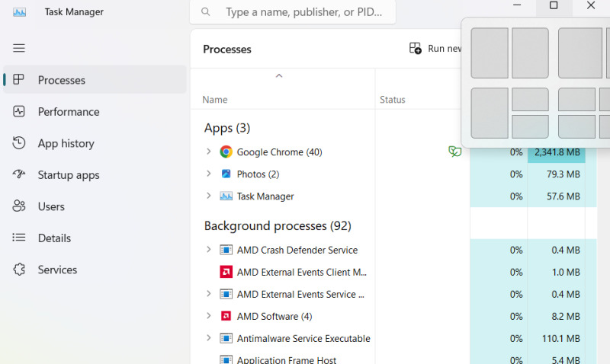Click the Photos app icon

(x=226, y=174)
